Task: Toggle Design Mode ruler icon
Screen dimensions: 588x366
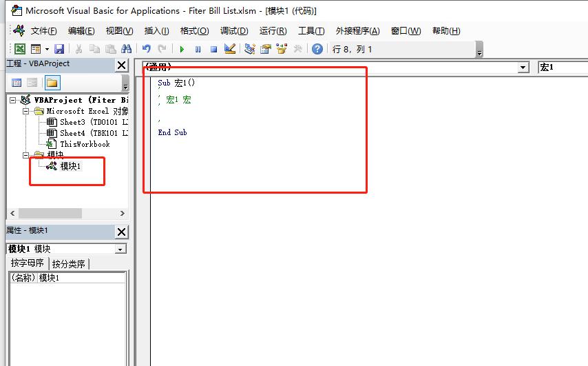Action: click(x=229, y=49)
